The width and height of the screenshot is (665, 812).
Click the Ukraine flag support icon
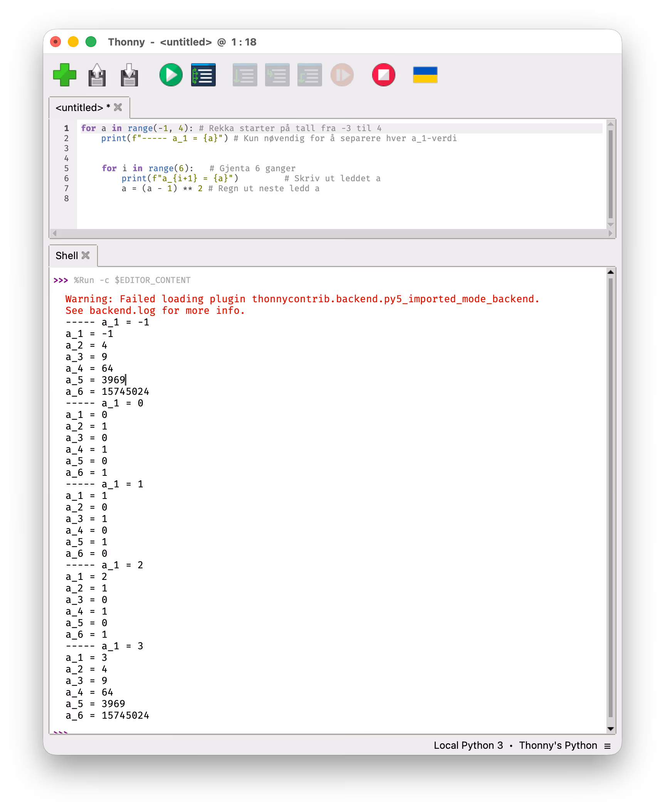coord(425,75)
